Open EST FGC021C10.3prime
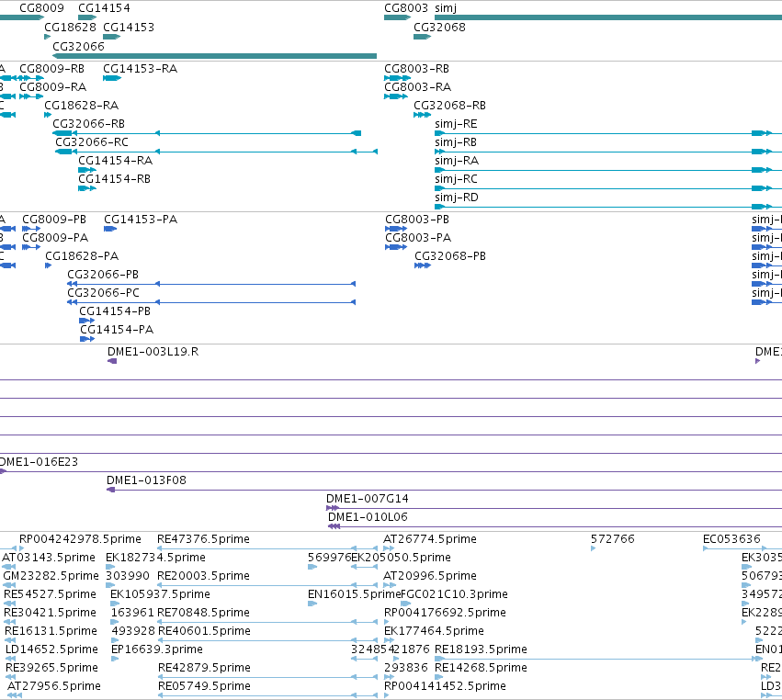This screenshot has width=782, height=700. [x=454, y=594]
